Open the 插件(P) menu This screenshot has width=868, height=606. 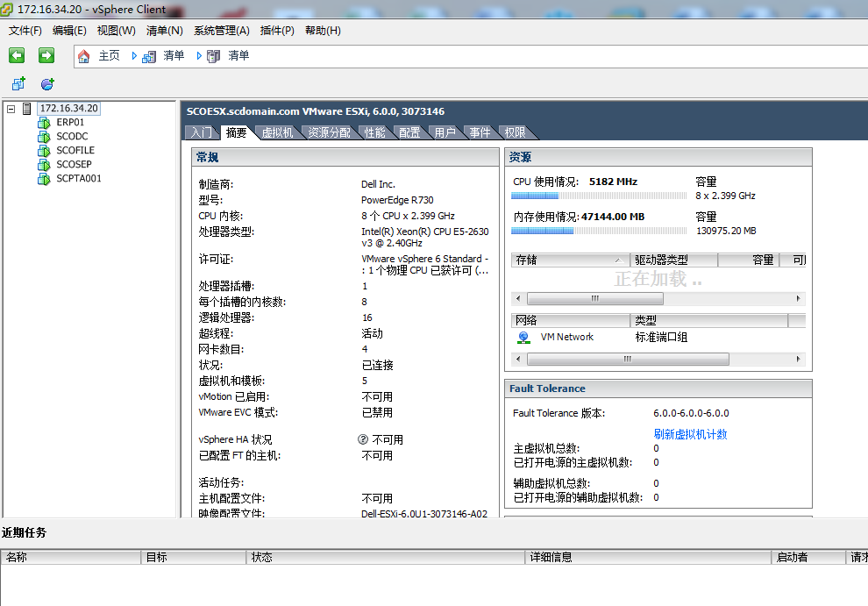pyautogui.click(x=277, y=31)
